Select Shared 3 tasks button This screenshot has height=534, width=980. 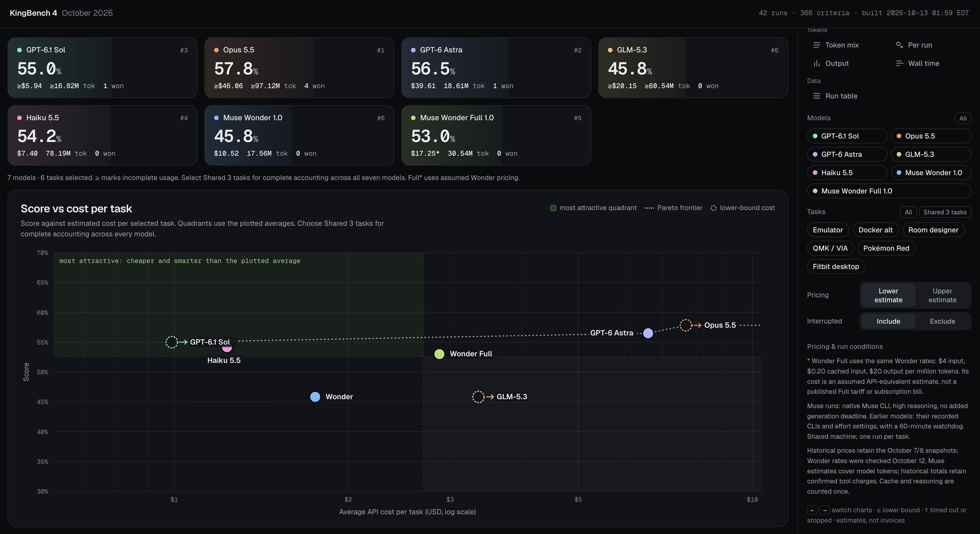pos(945,212)
